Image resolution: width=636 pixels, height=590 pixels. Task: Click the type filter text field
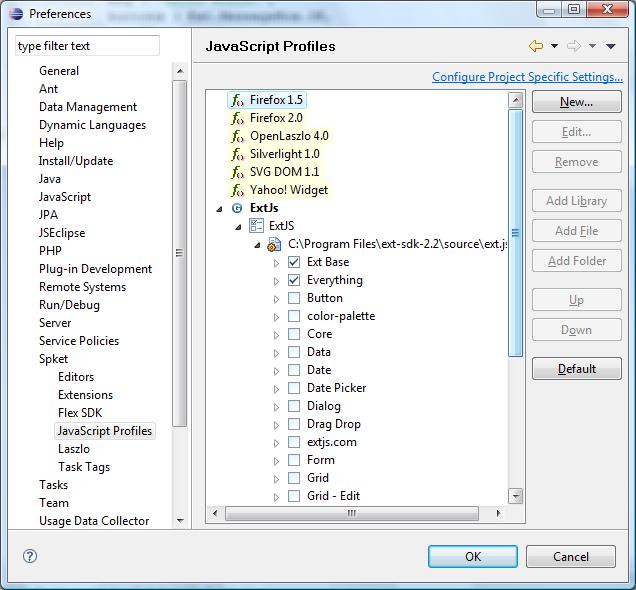tap(87, 46)
